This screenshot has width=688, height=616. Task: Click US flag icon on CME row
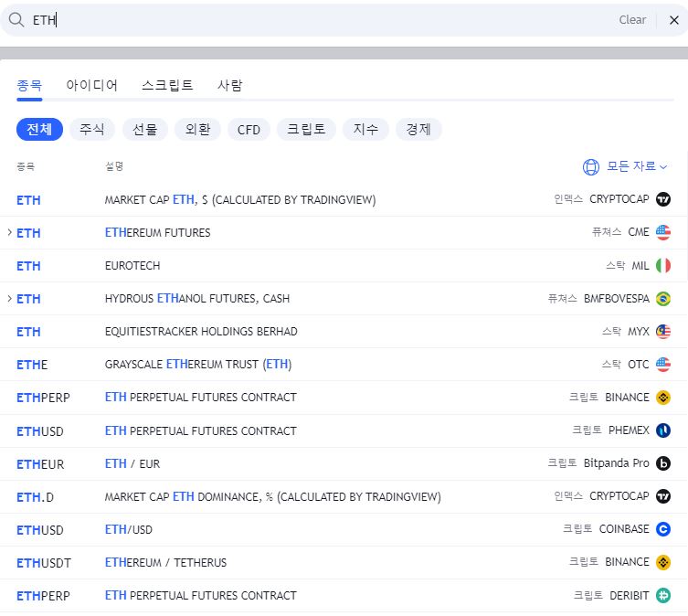pos(663,232)
